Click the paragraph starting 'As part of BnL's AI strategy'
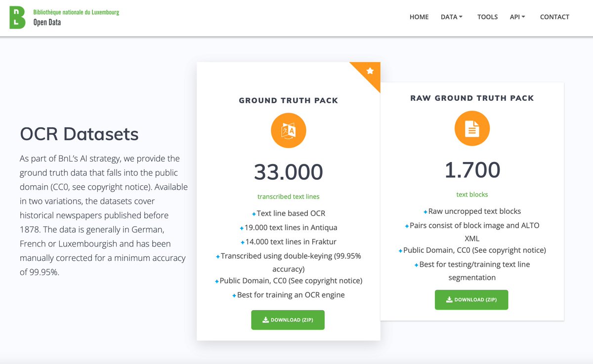The height and width of the screenshot is (364, 593). point(103,215)
